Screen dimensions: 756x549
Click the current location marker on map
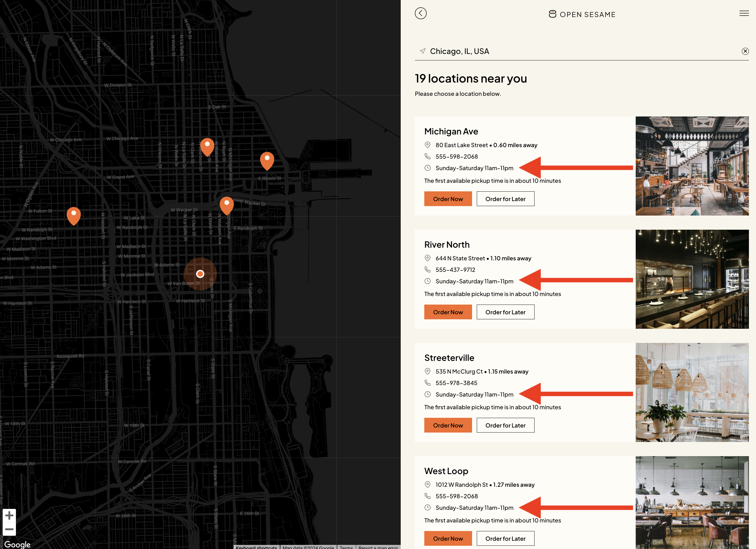point(200,274)
